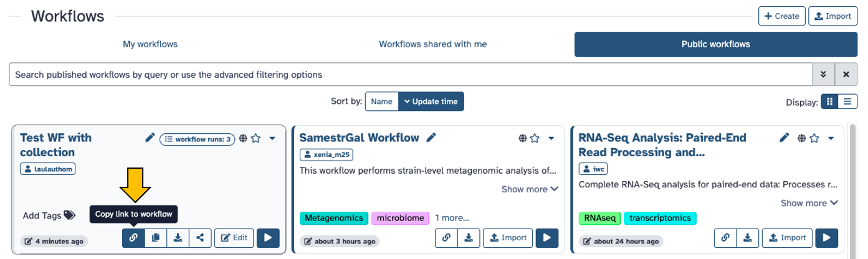The height and width of the screenshot is (259, 868).
Task: Download the RNA-Seq Analysis workflow
Action: click(x=747, y=237)
